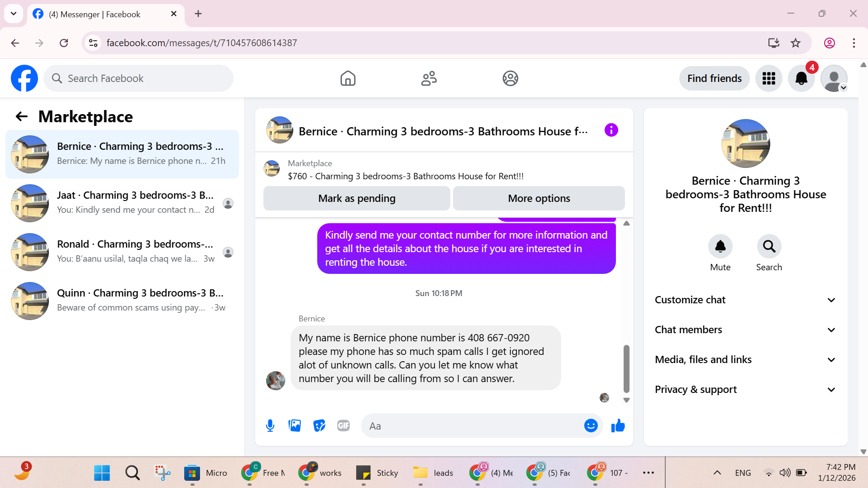Image resolution: width=868 pixels, height=488 pixels.
Task: Close the Messenger browser tab
Action: [173, 14]
